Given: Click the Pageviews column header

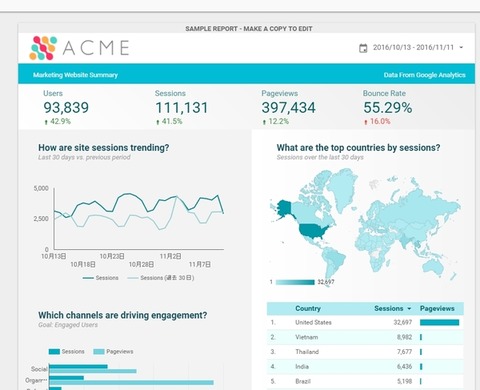Looking at the screenshot, I should [437, 308].
